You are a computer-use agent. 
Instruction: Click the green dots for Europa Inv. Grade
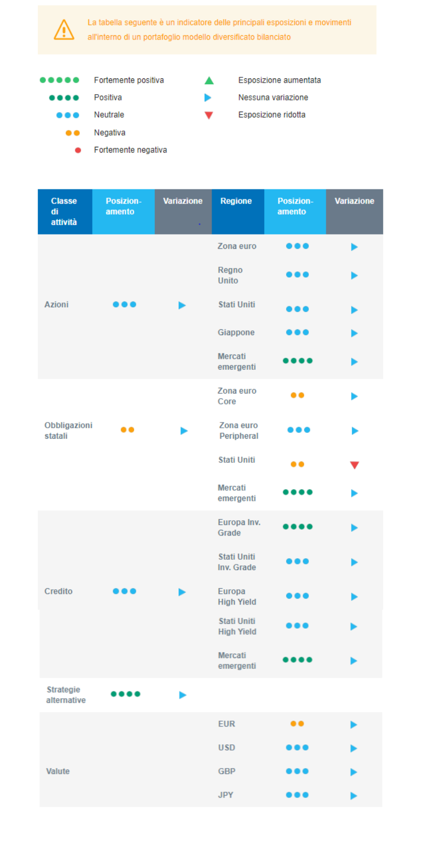point(297,527)
